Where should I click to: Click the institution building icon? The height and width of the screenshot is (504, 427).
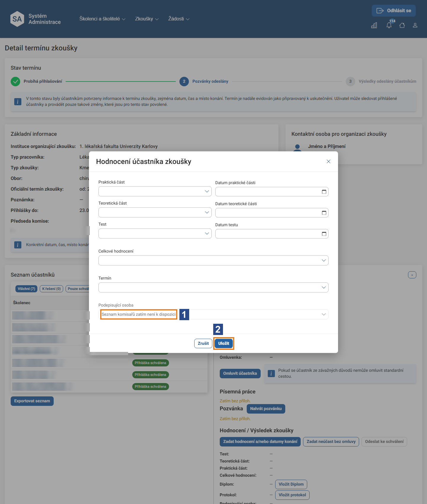point(374,25)
